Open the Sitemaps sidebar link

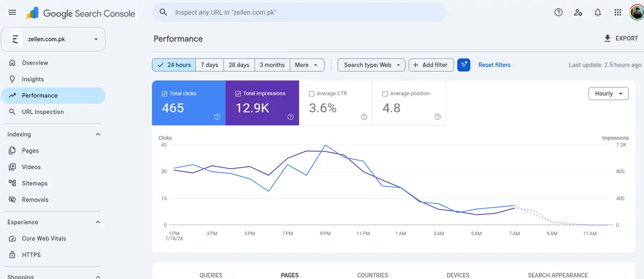click(53, 183)
